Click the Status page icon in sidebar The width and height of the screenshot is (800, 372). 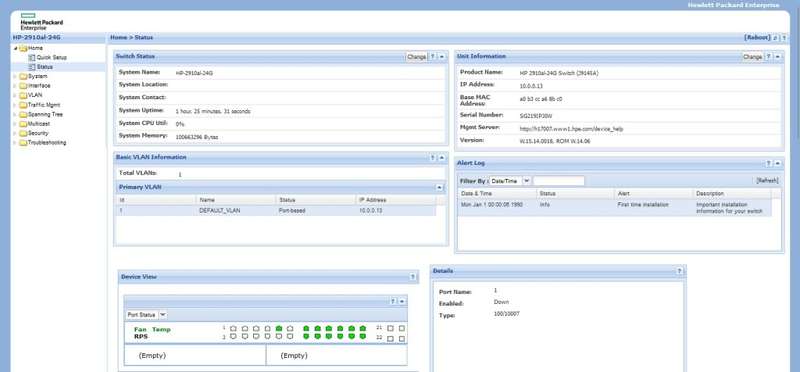point(32,67)
